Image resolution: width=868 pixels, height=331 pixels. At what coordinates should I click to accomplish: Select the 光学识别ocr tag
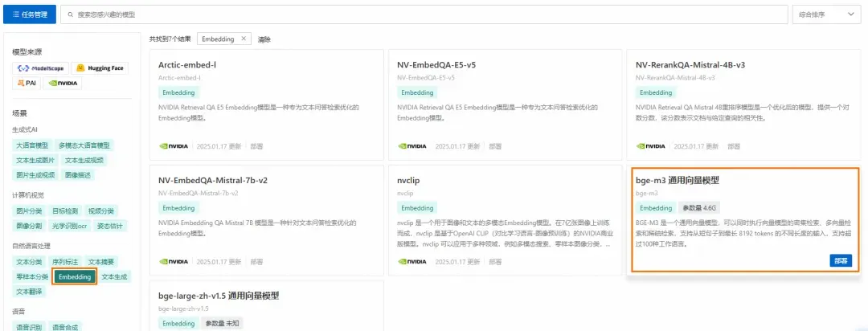pyautogui.click(x=70, y=226)
